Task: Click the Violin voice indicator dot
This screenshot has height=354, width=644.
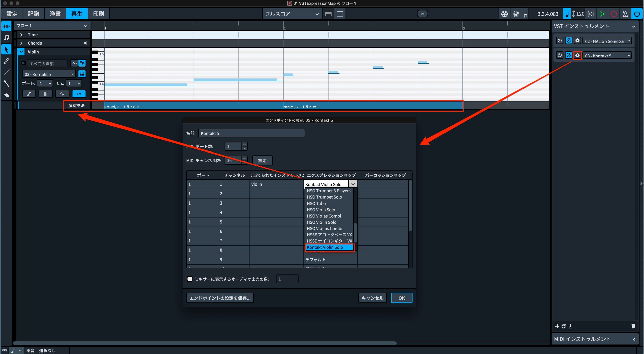Action: pos(24,63)
